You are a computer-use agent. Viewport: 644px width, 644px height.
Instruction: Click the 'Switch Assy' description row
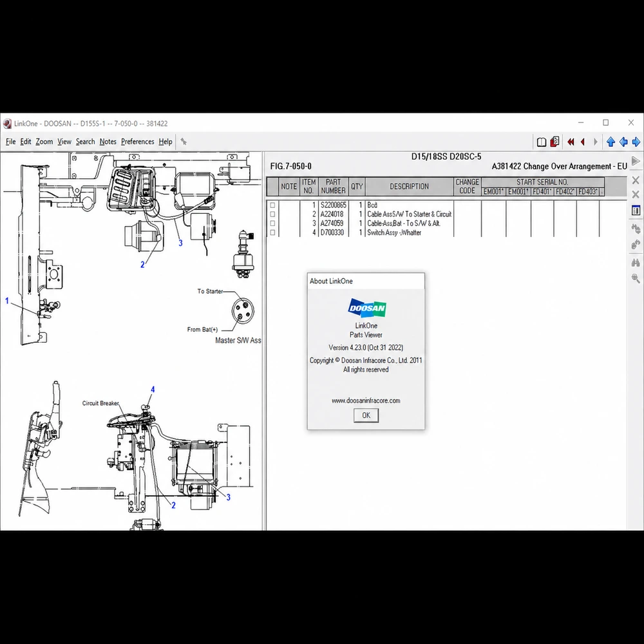coord(394,232)
